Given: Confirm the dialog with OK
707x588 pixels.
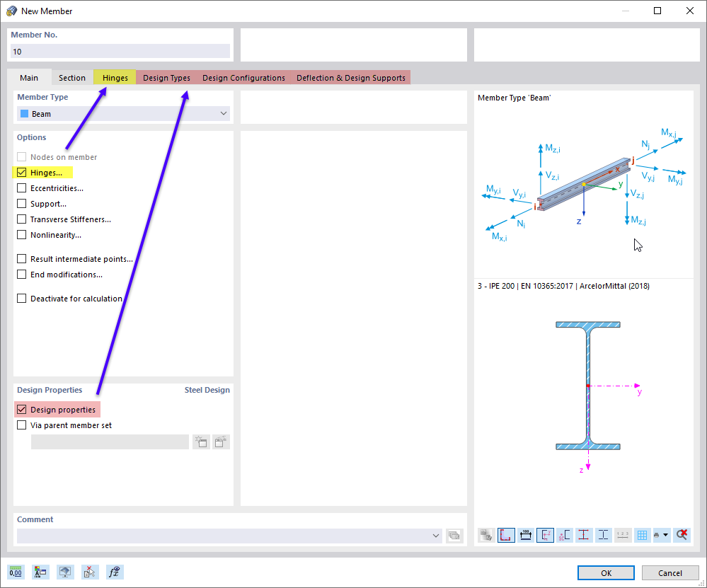Looking at the screenshot, I should point(606,572).
